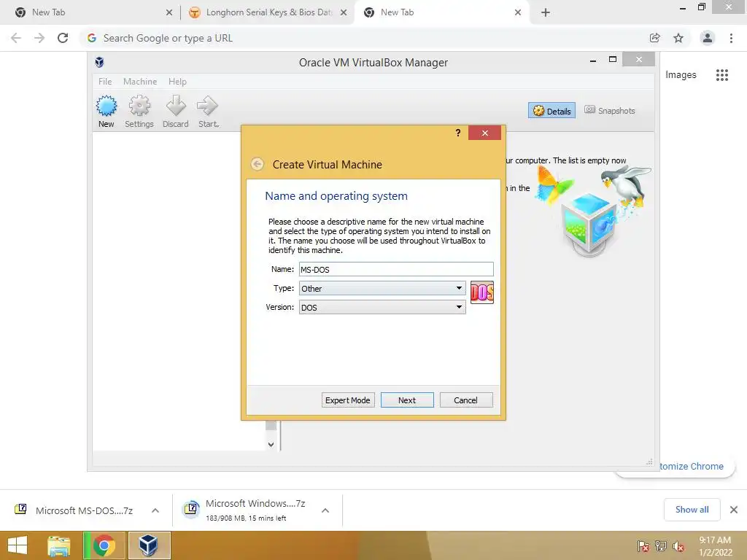Viewport: 747px width, 560px height.
Task: Click the VirtualBox cube icon in title bar
Action: [x=99, y=63]
